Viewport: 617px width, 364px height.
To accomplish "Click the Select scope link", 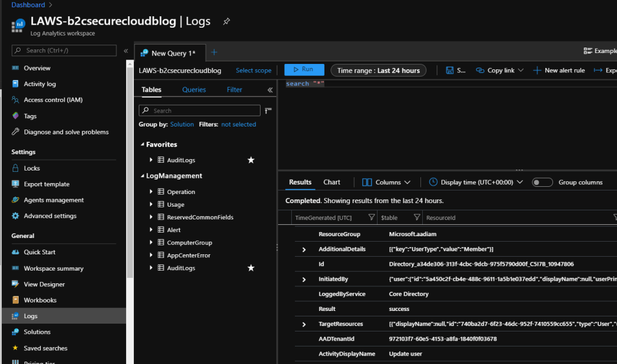I will pos(253,71).
